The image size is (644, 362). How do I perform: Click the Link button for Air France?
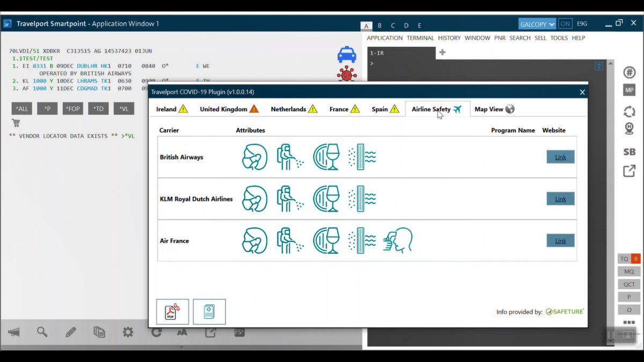pyautogui.click(x=560, y=240)
